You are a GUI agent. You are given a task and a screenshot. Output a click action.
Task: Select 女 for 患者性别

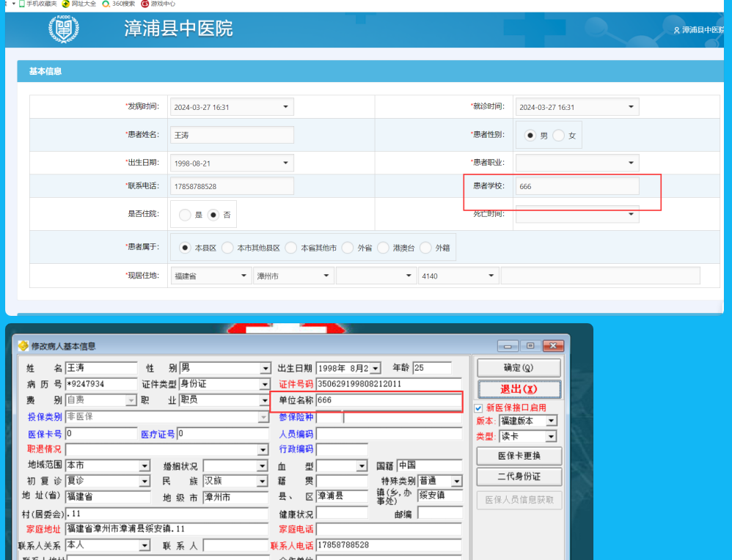(x=558, y=136)
